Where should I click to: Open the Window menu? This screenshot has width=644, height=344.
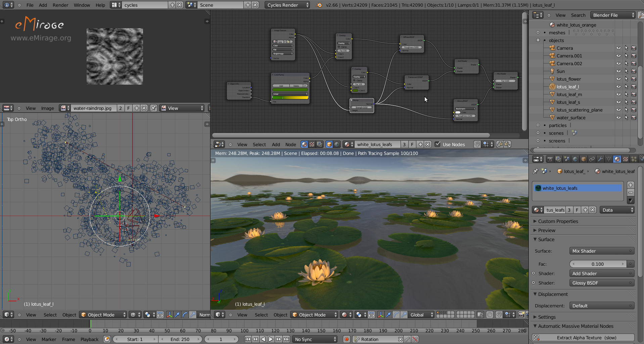tap(82, 5)
